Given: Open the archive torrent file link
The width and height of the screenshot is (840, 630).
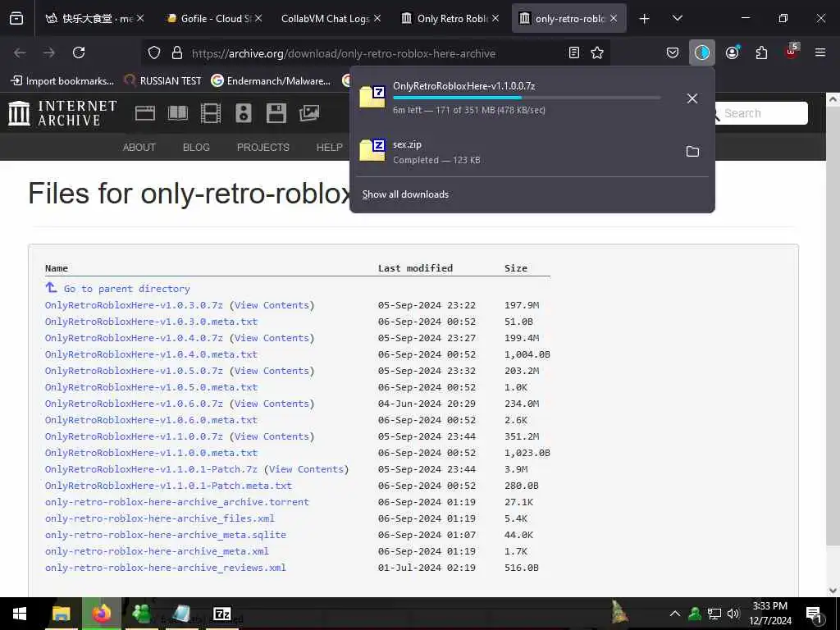Looking at the screenshot, I should 177,502.
